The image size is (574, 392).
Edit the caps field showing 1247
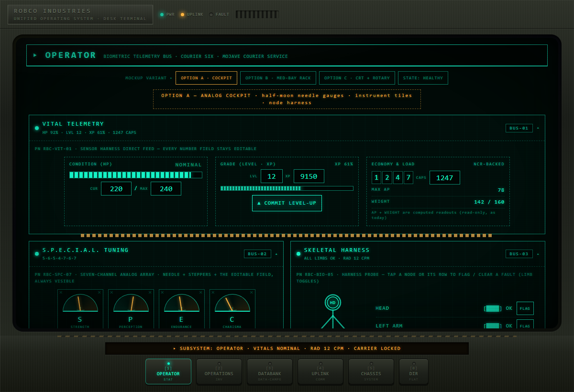445,178
